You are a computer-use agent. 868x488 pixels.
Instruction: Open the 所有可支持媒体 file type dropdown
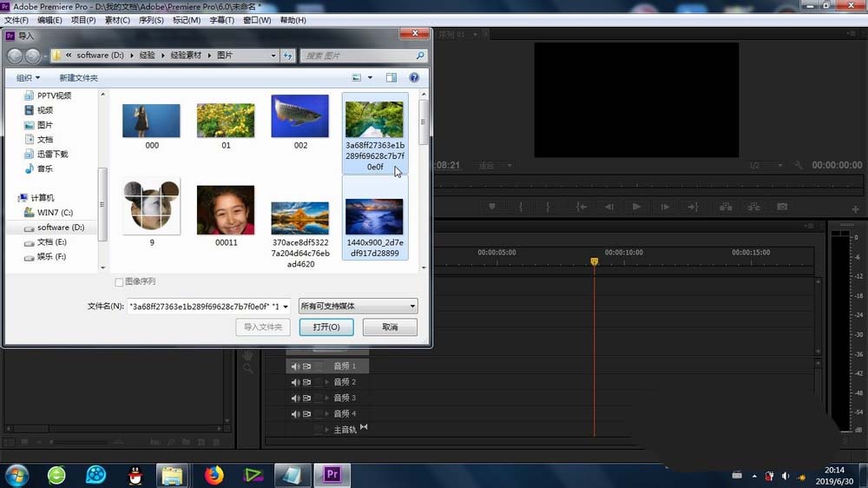point(358,306)
